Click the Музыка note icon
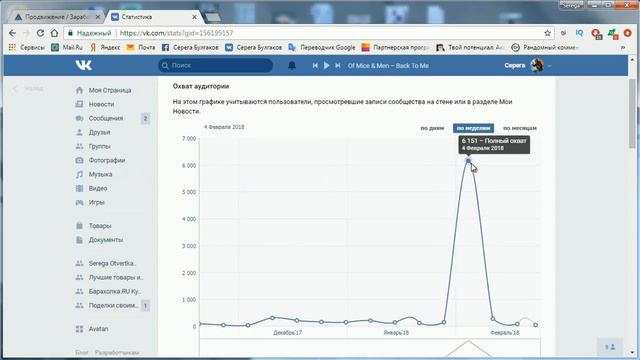Image resolution: width=640 pixels, height=360 pixels. pos(79,174)
